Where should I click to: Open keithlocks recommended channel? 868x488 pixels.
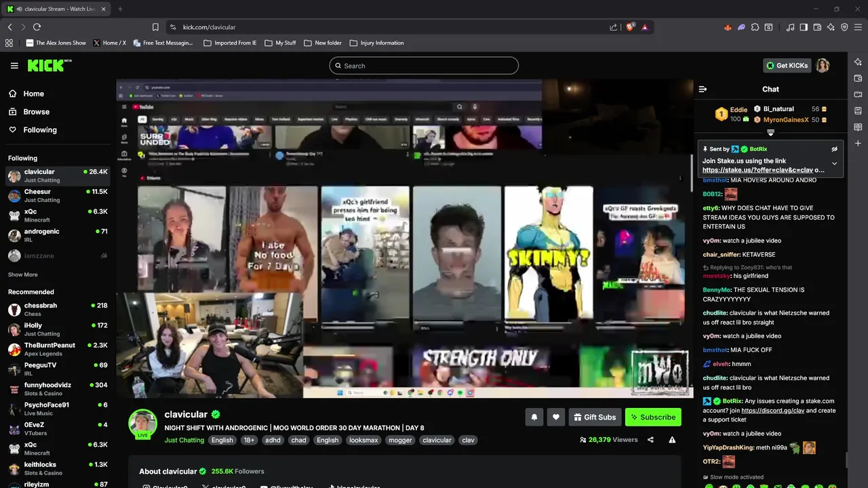[58, 468]
